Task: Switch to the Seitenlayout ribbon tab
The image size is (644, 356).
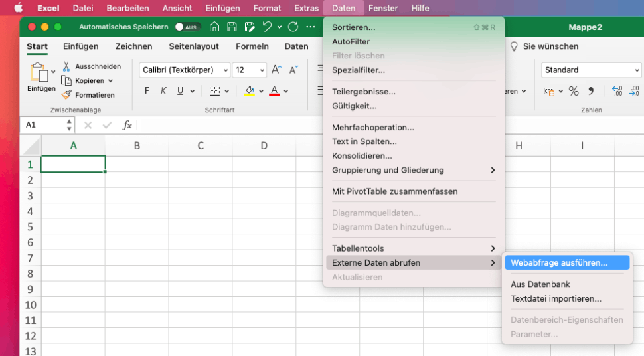Action: coord(193,46)
